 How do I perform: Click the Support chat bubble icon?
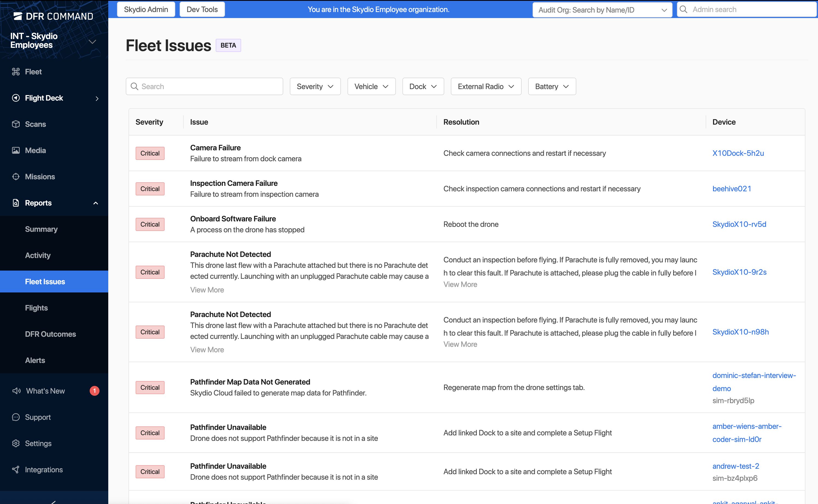point(16,417)
